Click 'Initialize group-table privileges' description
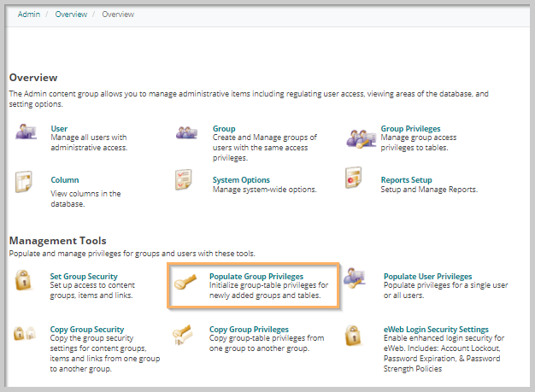 click(x=269, y=290)
